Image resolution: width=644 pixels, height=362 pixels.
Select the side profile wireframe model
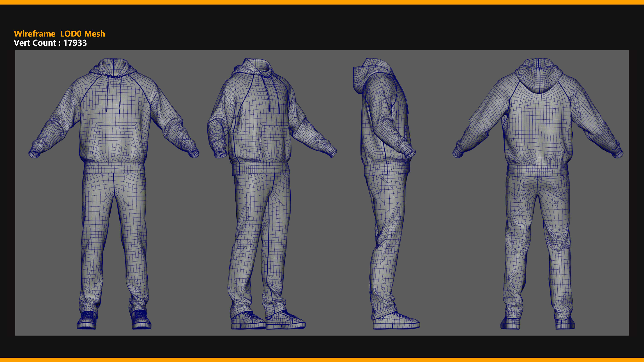click(x=386, y=194)
